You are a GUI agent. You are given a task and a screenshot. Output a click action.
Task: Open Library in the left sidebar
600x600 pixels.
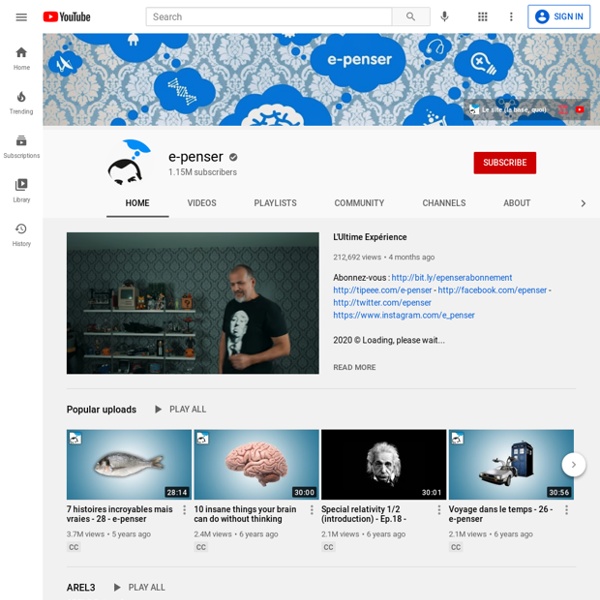(x=21, y=191)
